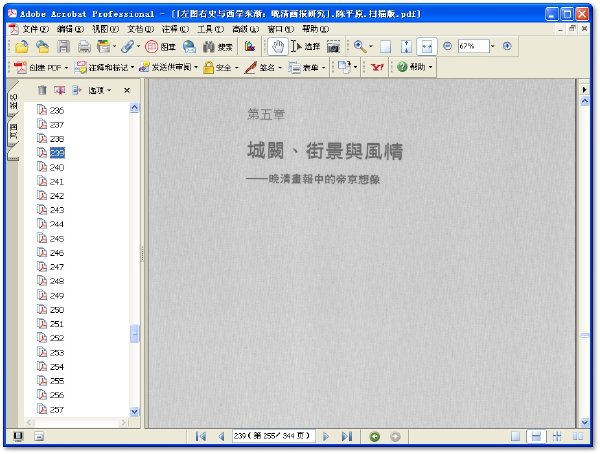Toggle the fit width view button

click(x=426, y=47)
